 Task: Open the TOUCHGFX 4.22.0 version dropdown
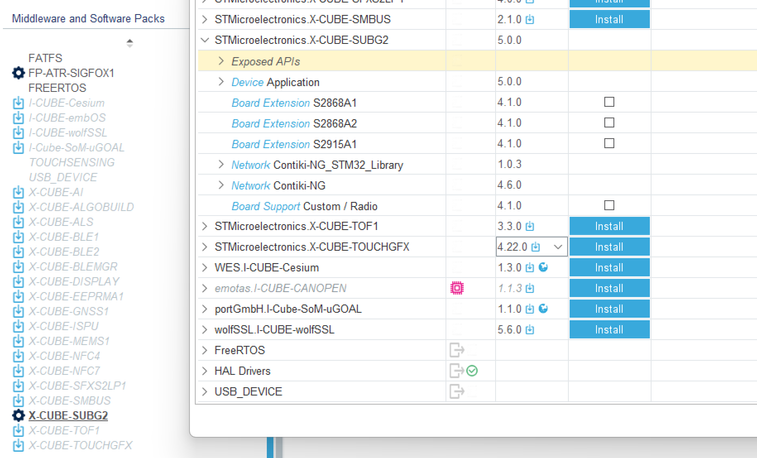[x=558, y=247]
